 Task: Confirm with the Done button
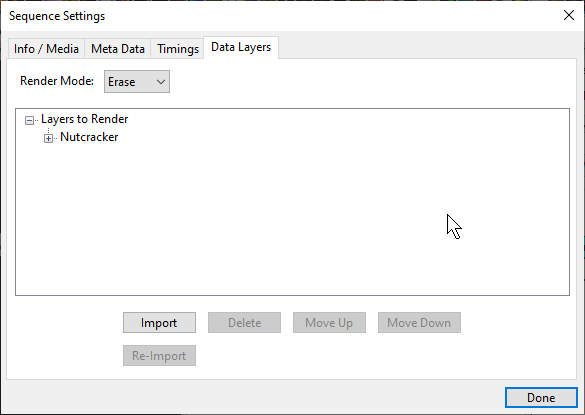[541, 397]
